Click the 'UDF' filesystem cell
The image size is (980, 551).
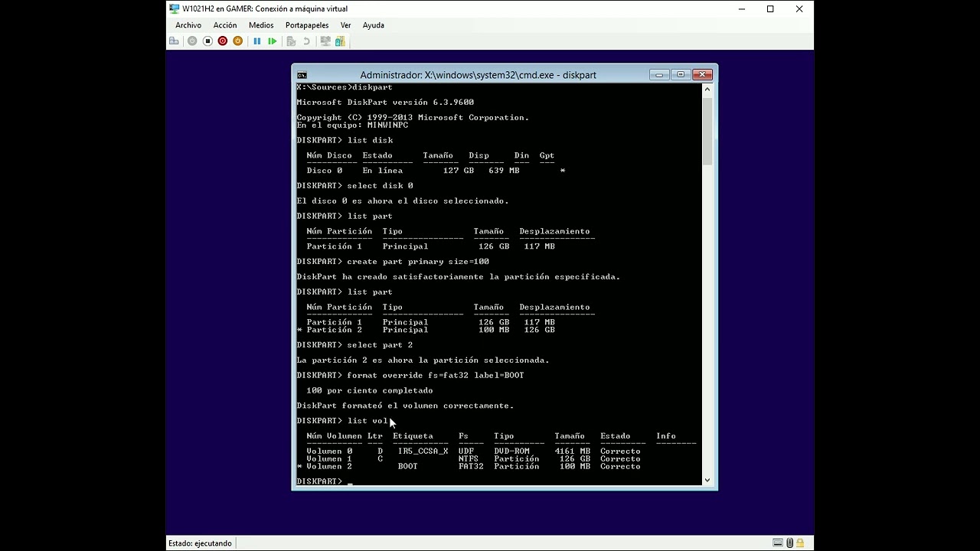tap(466, 452)
